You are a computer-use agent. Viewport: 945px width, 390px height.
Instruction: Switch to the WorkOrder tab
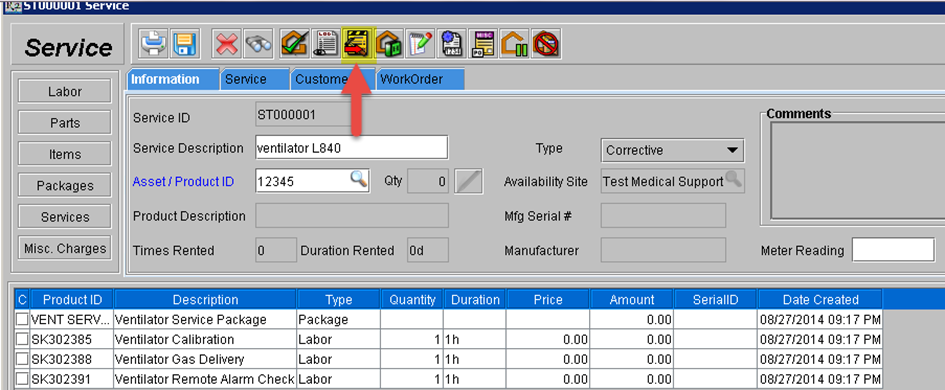pos(420,79)
